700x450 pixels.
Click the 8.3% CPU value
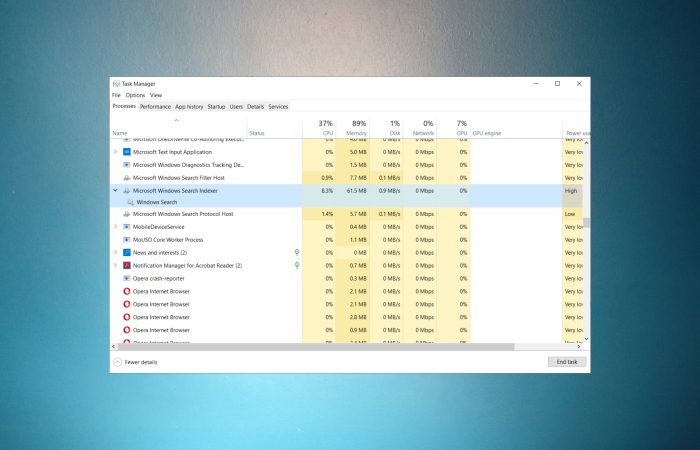point(327,191)
